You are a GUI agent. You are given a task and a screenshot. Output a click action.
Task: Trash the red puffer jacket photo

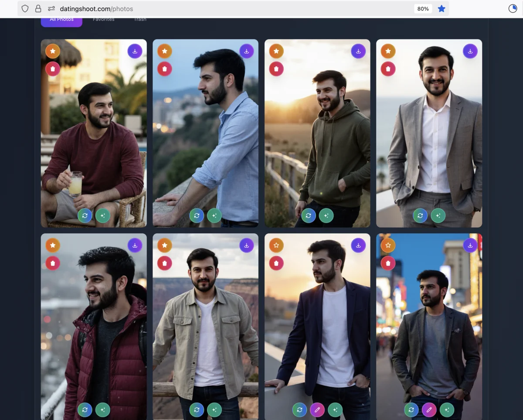coord(53,263)
